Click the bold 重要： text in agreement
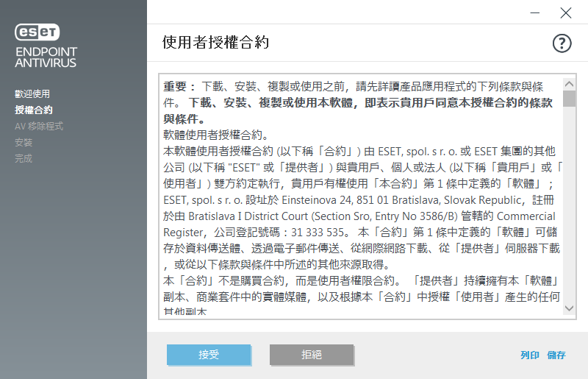This screenshot has width=588, height=379. tap(180, 87)
